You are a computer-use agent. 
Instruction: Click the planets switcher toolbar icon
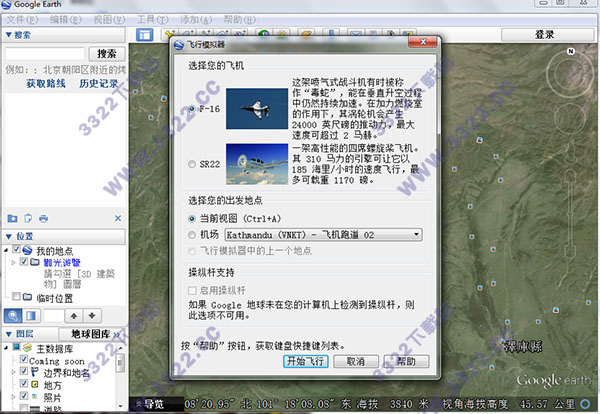307,33
